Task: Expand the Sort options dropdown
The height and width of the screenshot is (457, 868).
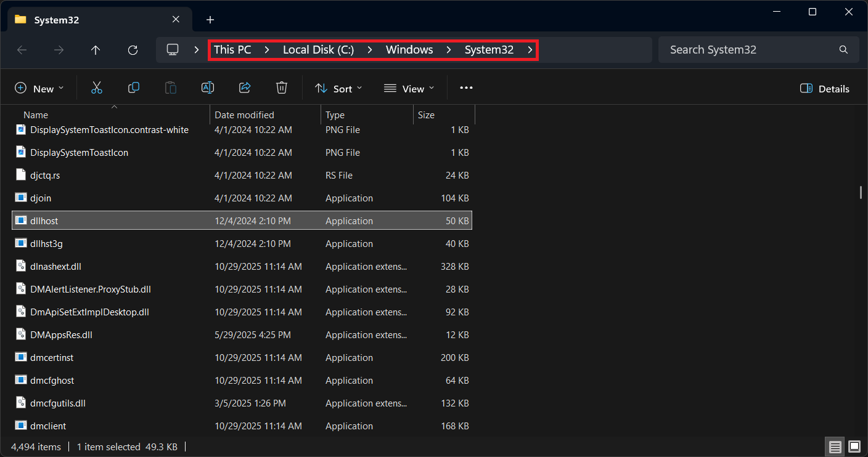Action: point(338,89)
